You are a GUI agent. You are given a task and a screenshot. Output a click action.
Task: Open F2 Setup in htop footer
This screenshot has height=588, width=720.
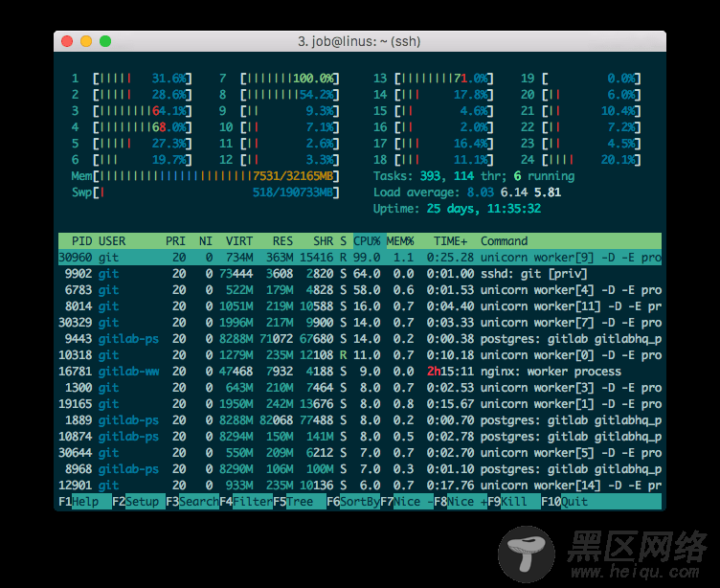pos(139,501)
